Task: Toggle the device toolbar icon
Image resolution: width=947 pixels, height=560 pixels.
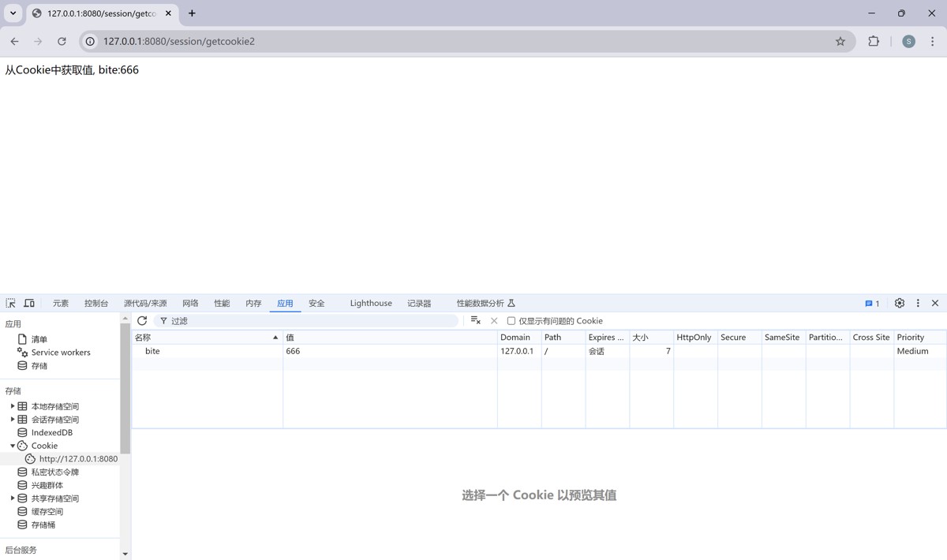Action: click(x=29, y=303)
